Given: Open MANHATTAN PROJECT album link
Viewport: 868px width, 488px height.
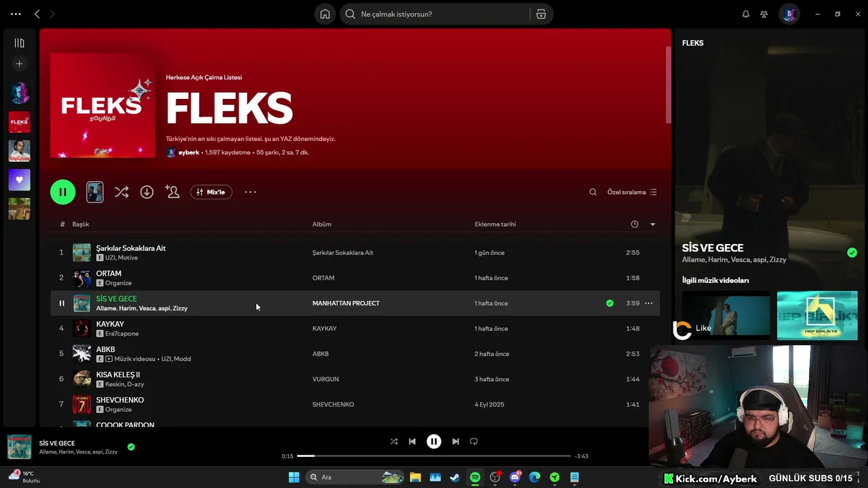Looking at the screenshot, I should (346, 303).
